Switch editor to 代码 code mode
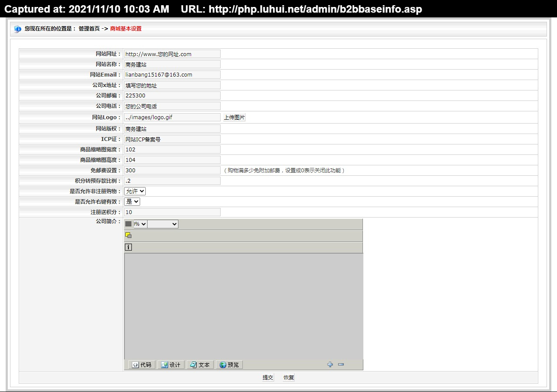557x392 pixels. 142,365
